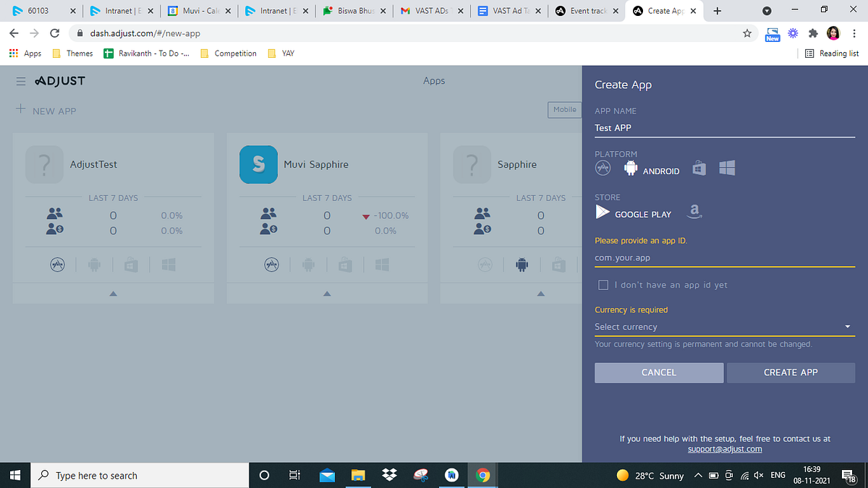Open Dropbox from the taskbar

click(x=390, y=475)
